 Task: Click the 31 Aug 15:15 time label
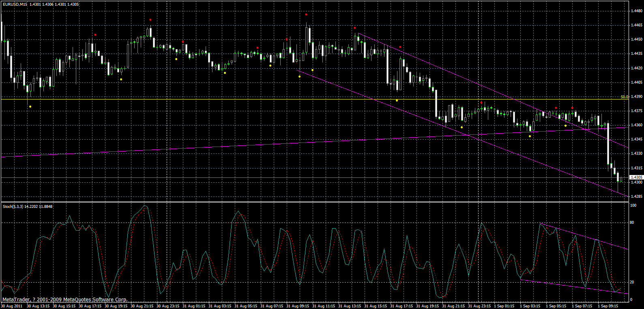(376, 306)
